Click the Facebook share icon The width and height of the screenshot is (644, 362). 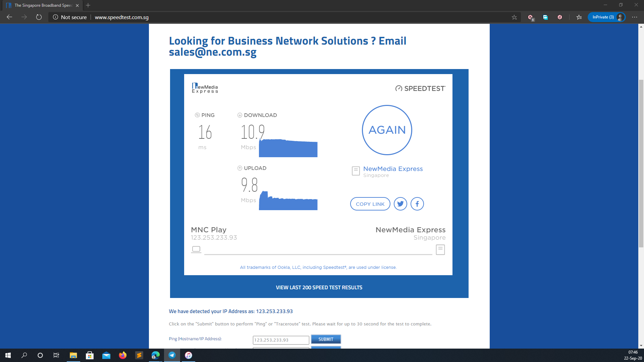pyautogui.click(x=417, y=204)
